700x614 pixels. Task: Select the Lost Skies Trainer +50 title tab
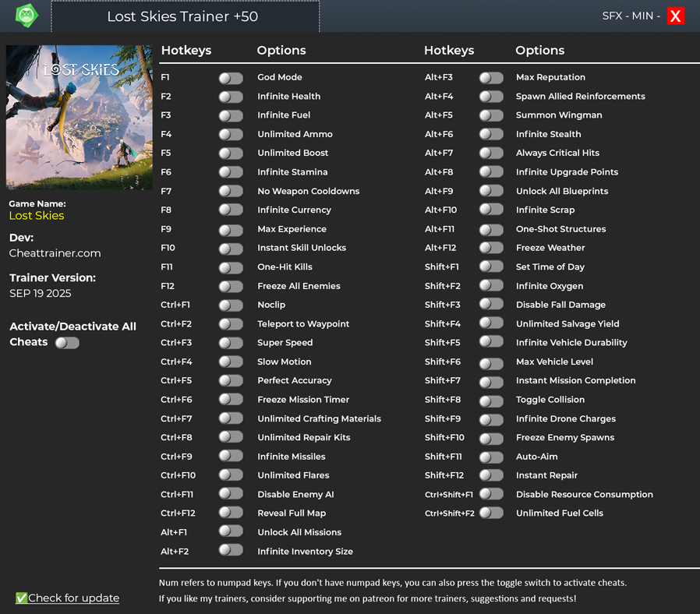[x=185, y=16]
